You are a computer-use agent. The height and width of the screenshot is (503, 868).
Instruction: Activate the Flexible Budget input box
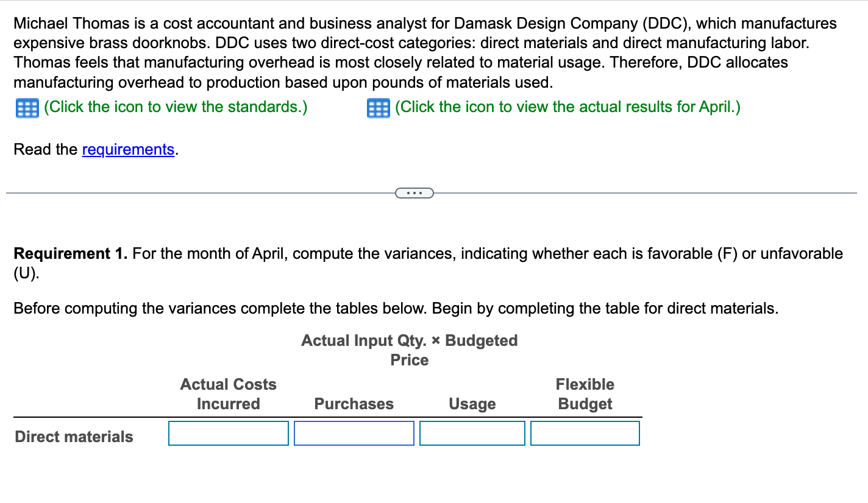click(x=585, y=434)
